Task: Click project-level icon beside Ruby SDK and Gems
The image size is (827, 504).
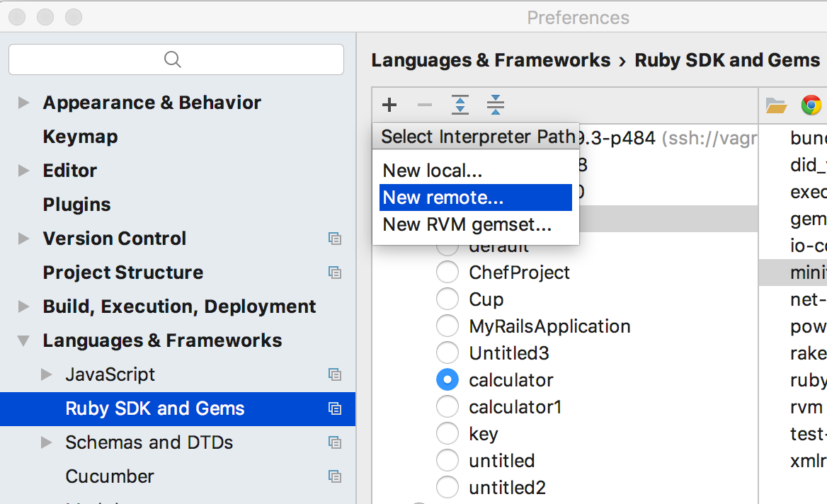Action: 335,408
